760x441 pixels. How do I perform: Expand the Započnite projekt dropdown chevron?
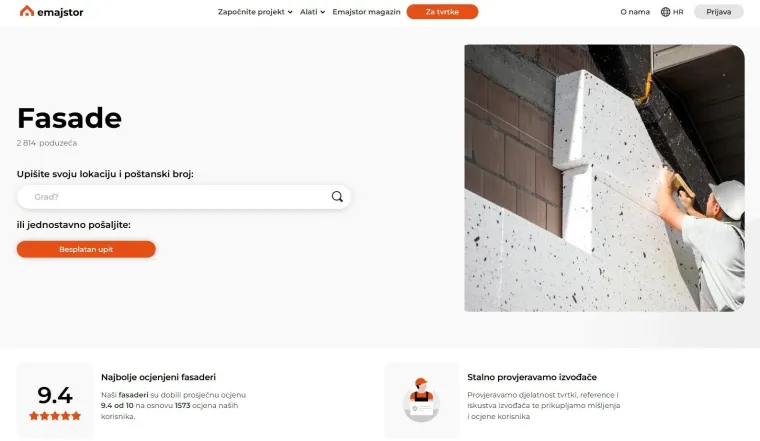(290, 12)
